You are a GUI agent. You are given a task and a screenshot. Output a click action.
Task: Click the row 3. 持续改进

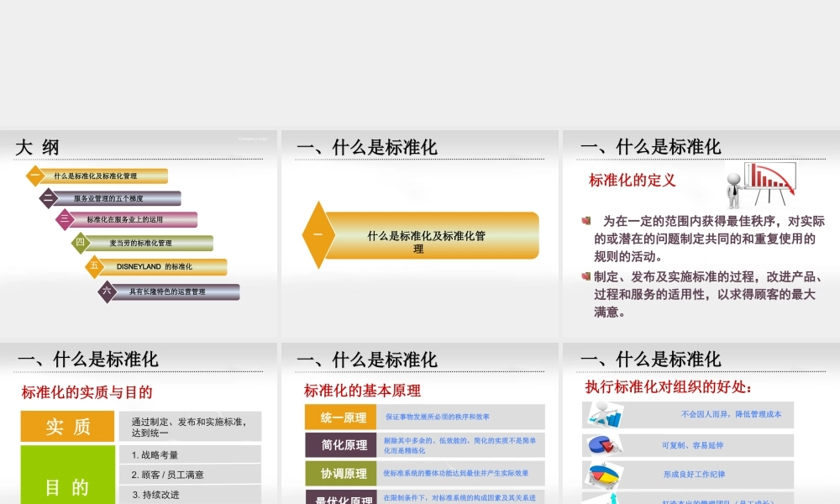pos(190,495)
